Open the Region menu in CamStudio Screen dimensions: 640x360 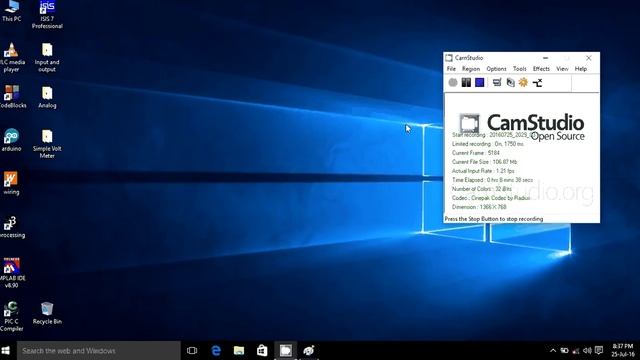pos(471,69)
